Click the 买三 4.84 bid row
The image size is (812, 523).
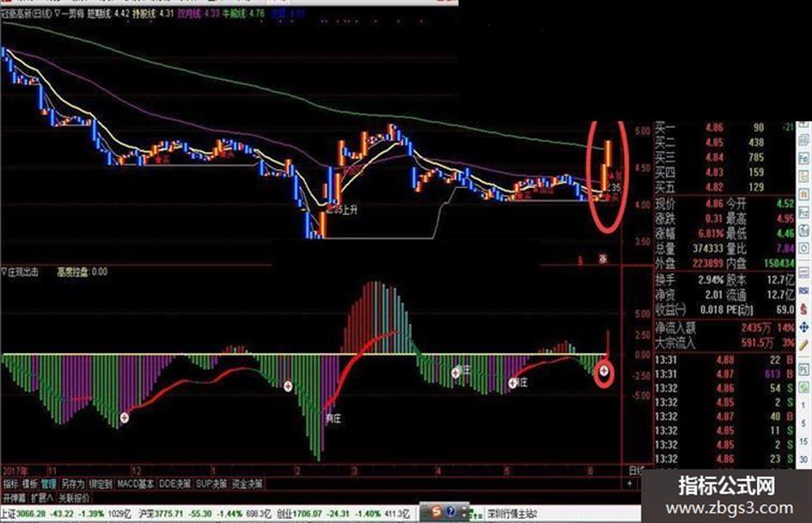click(x=724, y=157)
